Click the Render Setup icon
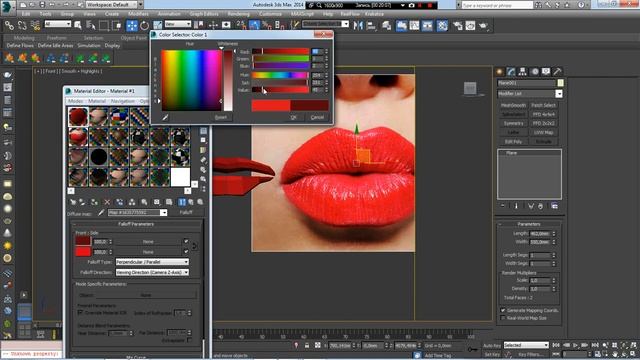The image size is (640, 360). point(458,26)
